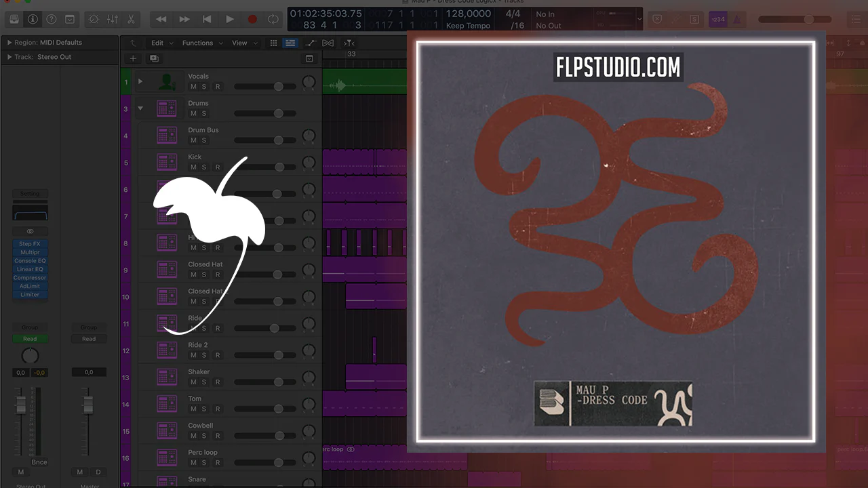The height and width of the screenshot is (488, 868).
Task: Collapse the Drums track stack
Action: tap(140, 108)
